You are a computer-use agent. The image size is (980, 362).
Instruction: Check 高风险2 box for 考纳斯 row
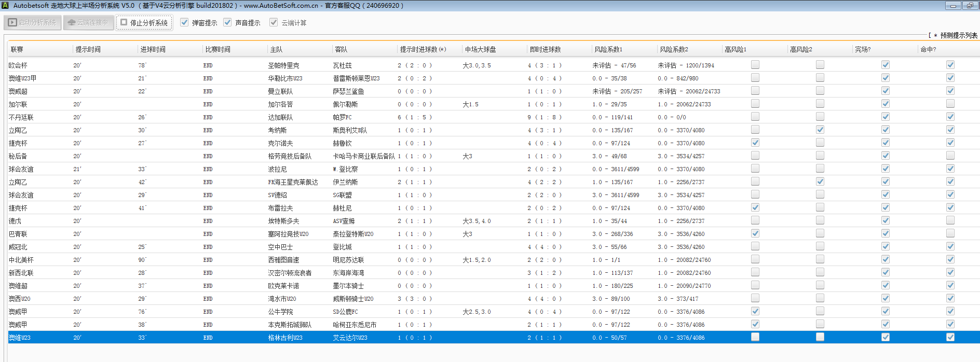[820, 130]
